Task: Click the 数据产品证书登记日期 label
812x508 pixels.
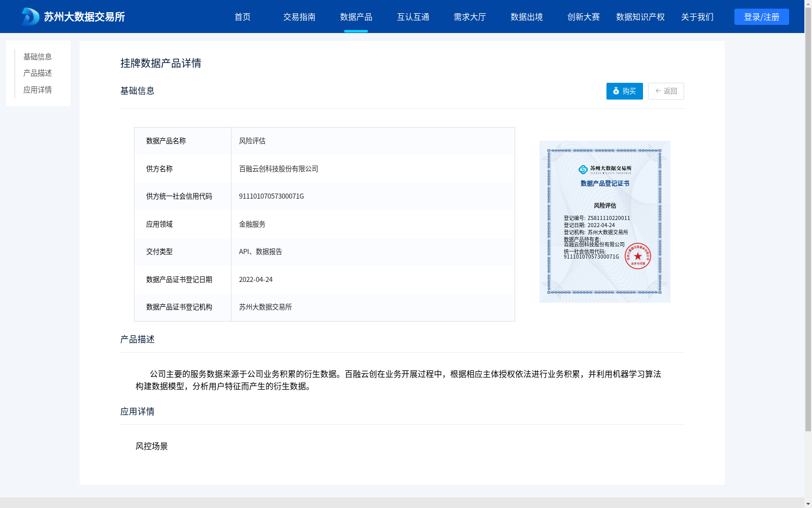Action: (179, 279)
